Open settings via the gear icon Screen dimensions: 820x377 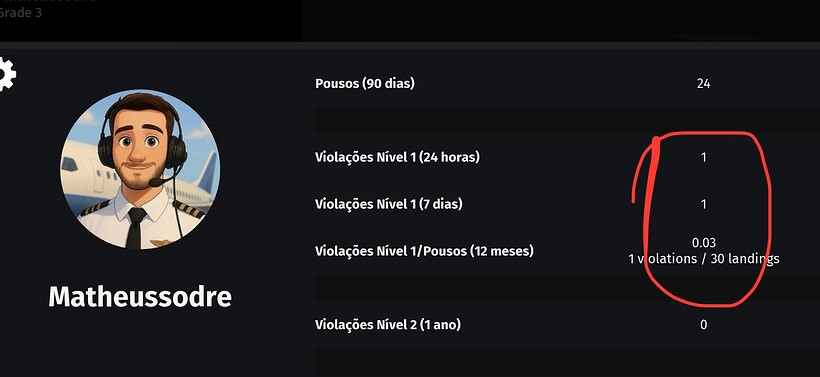[x=6, y=74]
